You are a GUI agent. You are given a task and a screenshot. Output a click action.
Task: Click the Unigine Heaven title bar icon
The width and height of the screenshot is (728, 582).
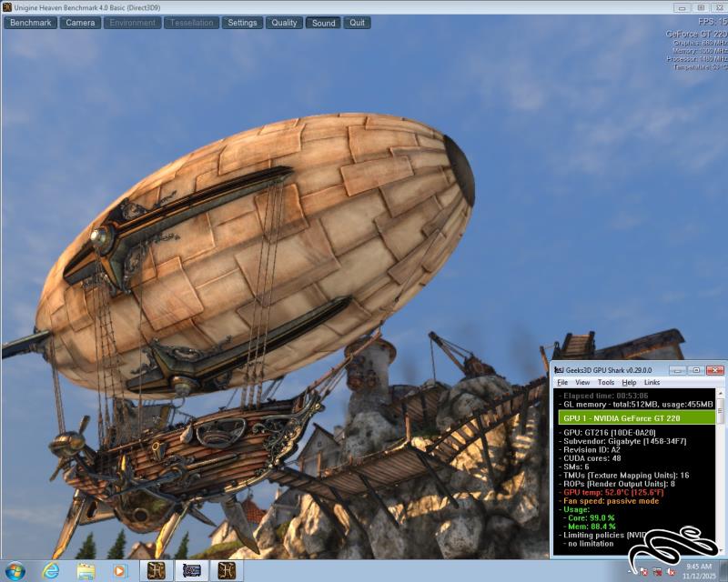point(7,7)
